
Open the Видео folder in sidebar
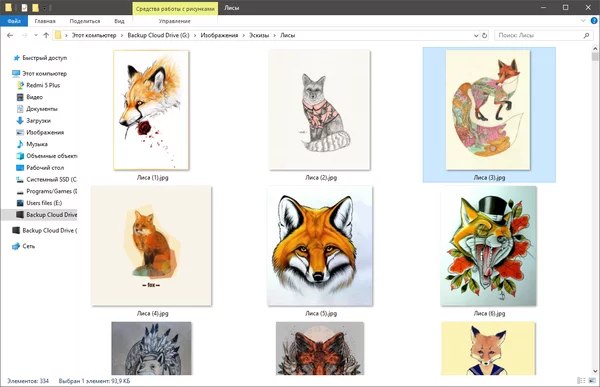click(34, 97)
